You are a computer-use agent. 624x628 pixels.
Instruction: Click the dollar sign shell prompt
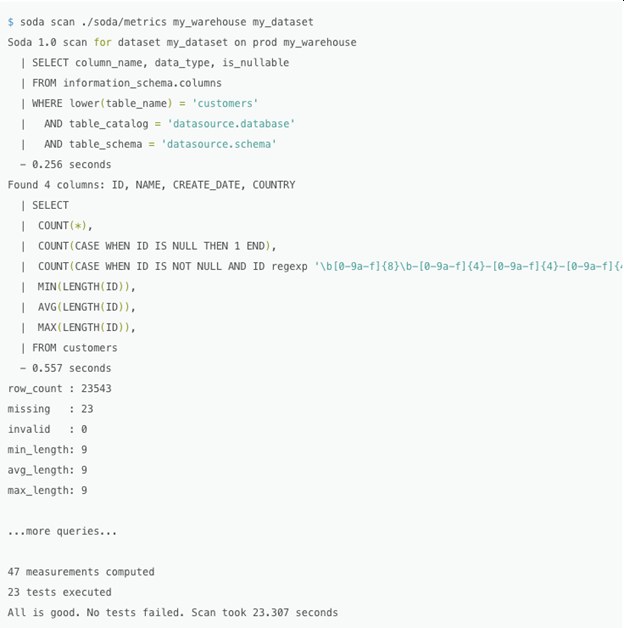(10, 22)
